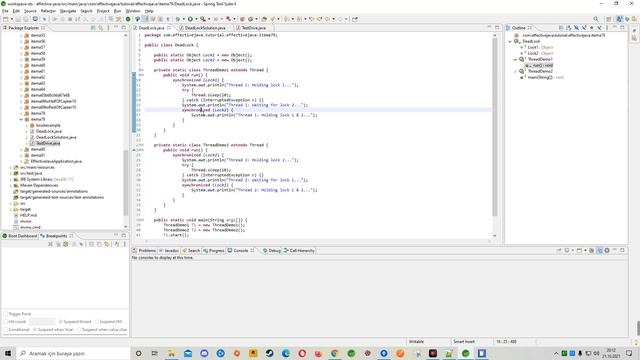Open the Boot Dashboard green toolbar icon

pos(128,19)
